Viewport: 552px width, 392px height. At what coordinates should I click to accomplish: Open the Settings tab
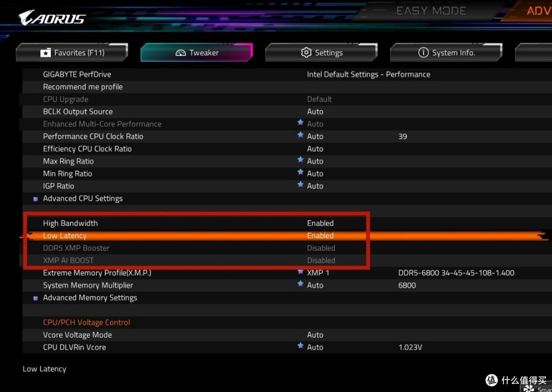(x=321, y=53)
